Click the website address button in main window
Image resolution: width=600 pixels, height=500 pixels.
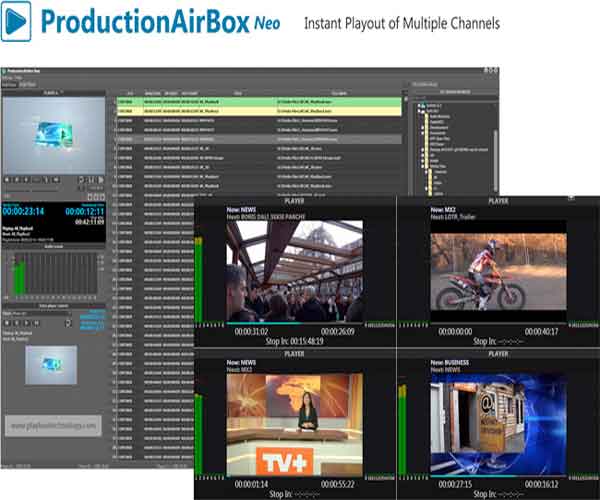tap(53, 426)
